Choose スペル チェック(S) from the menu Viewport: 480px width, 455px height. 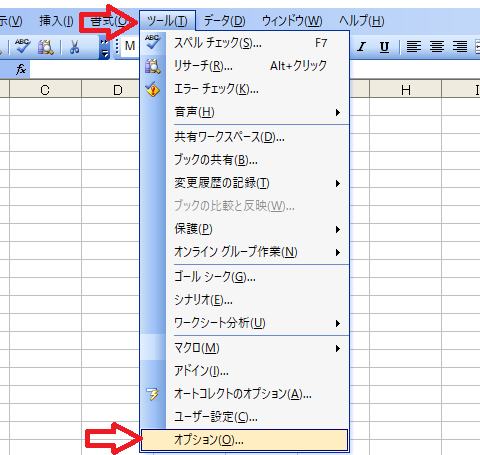245,43
